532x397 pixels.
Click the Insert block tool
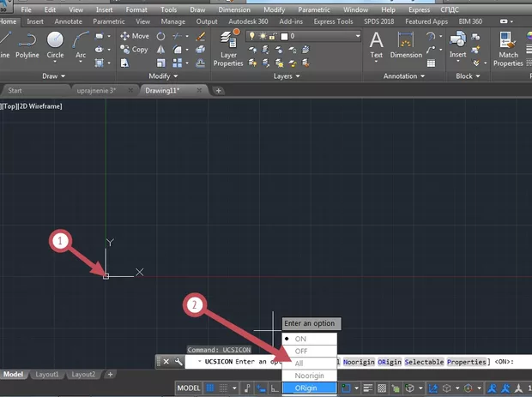click(457, 44)
